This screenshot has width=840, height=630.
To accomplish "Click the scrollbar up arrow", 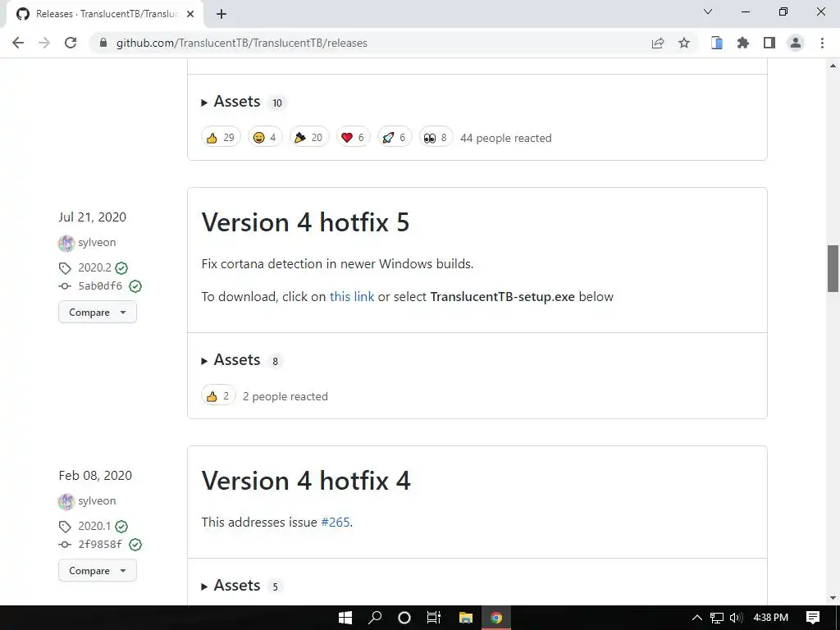I will [833, 66].
